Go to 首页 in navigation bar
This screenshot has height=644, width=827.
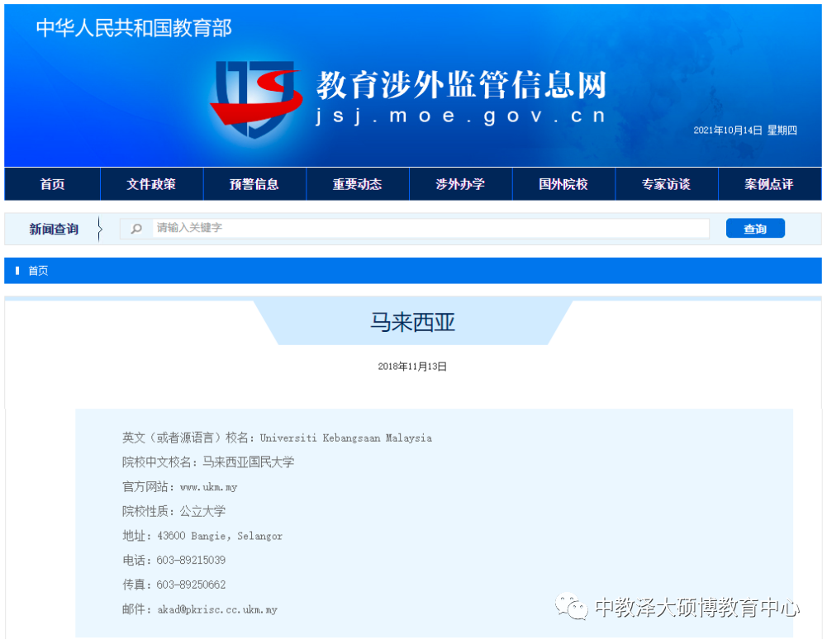point(51,184)
